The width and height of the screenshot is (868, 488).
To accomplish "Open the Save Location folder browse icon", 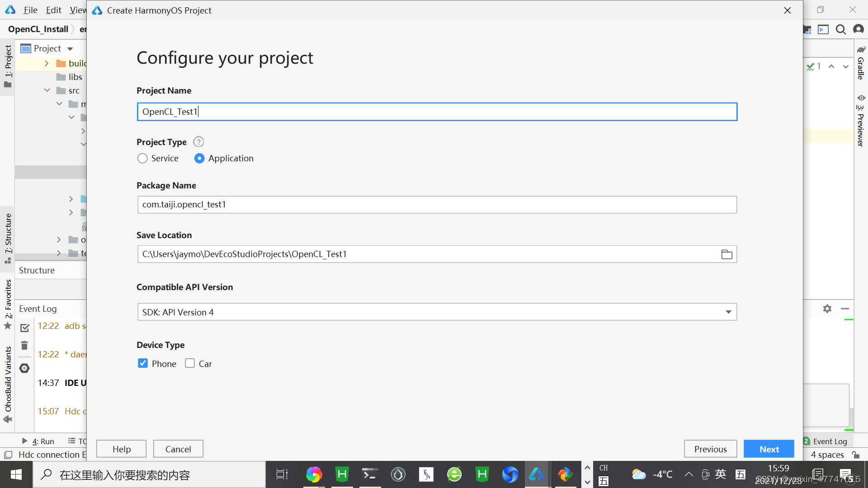I will [726, 254].
